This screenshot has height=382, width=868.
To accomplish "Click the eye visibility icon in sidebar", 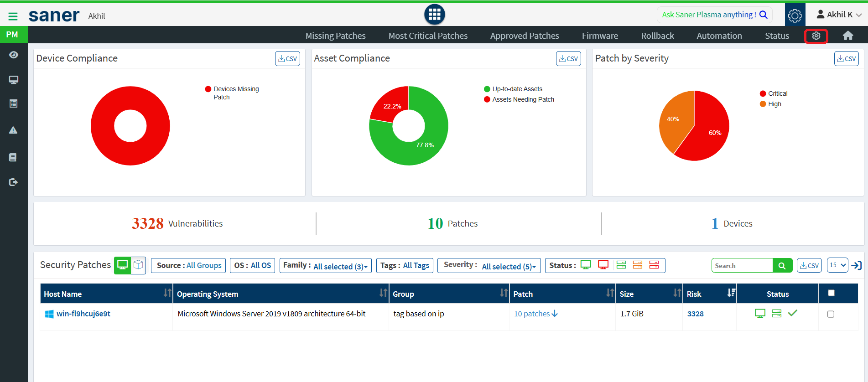I will [x=14, y=55].
